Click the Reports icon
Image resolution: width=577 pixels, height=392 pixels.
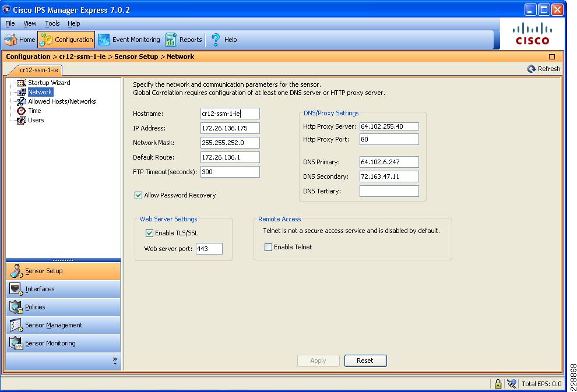(x=171, y=40)
